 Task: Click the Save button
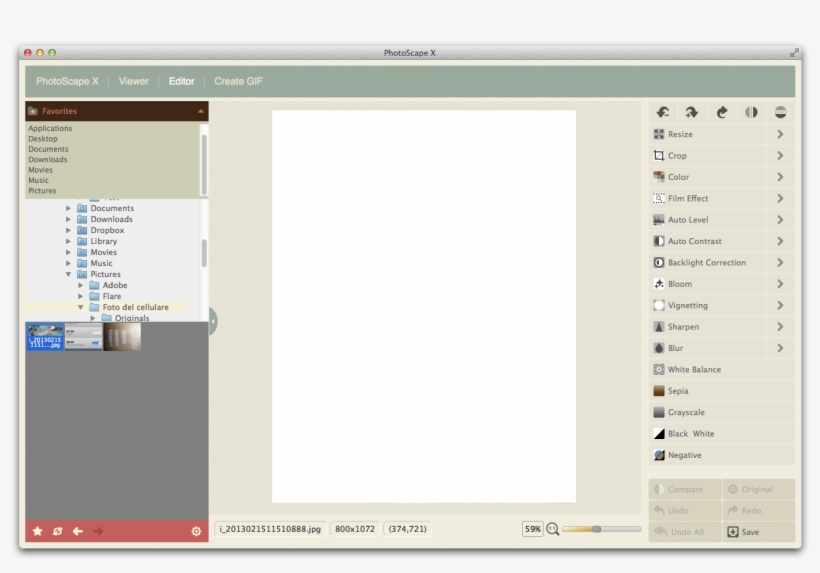pos(759,532)
